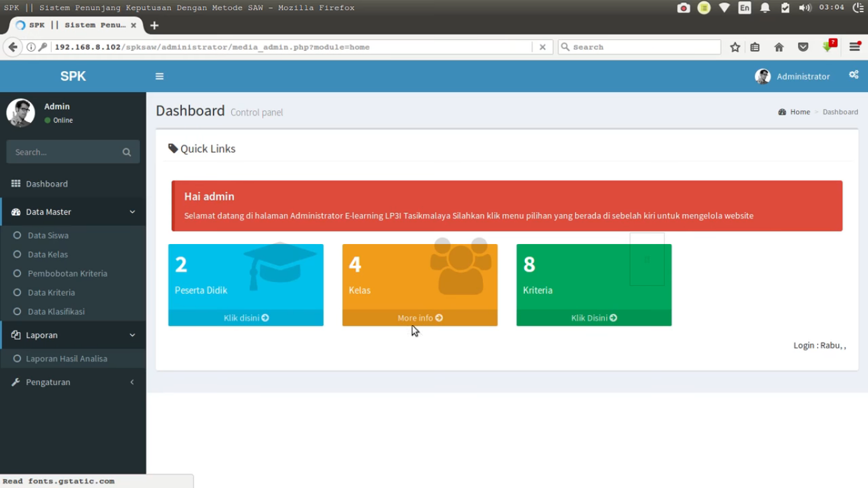
Task: Click 'Klik disini' on Peserta Didik card
Action: pos(246,318)
